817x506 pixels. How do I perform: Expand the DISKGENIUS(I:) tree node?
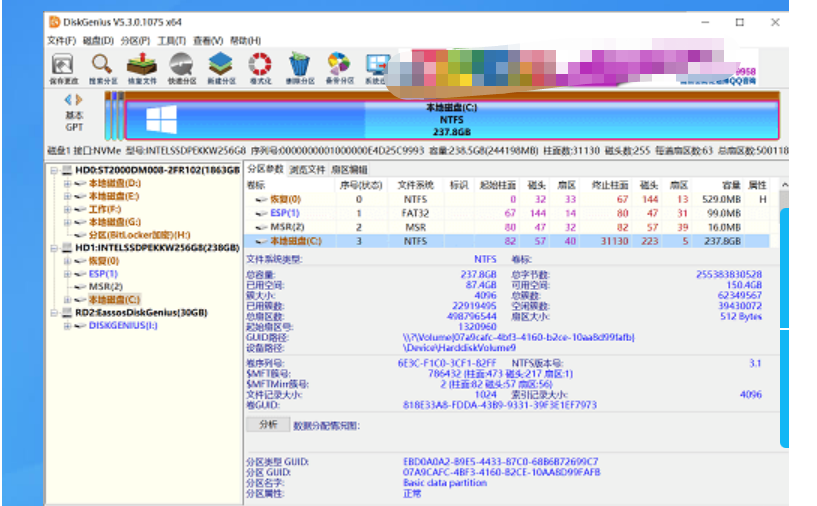point(67,325)
